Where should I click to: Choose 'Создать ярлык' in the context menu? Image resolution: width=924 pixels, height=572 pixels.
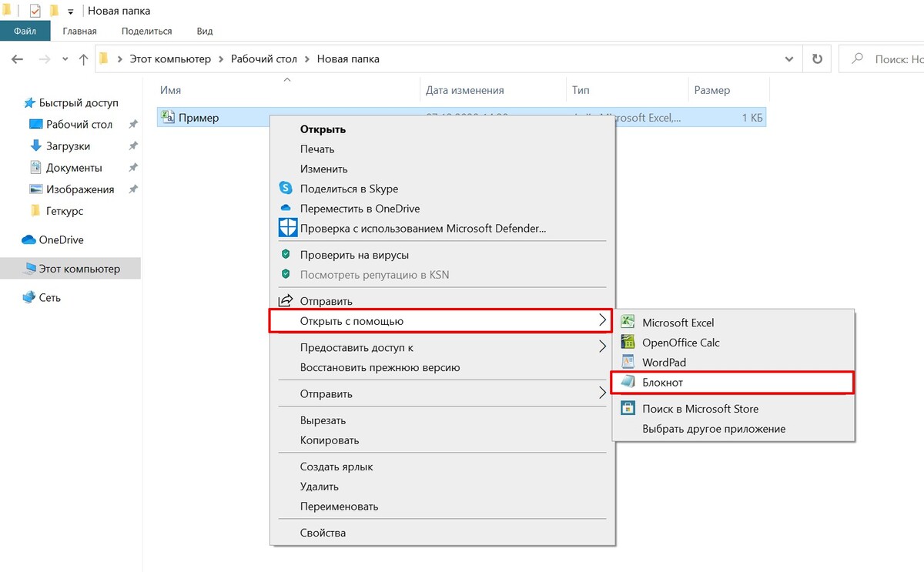(336, 467)
